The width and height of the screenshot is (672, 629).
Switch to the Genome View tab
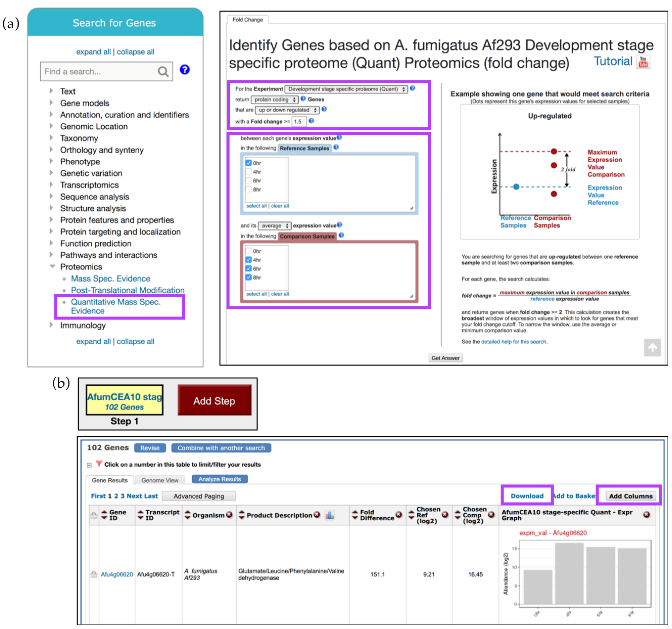click(160, 480)
